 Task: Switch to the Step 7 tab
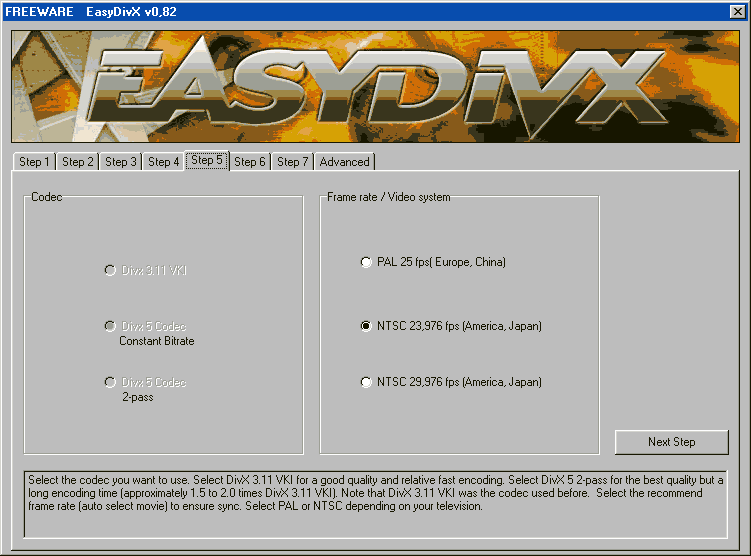[293, 162]
